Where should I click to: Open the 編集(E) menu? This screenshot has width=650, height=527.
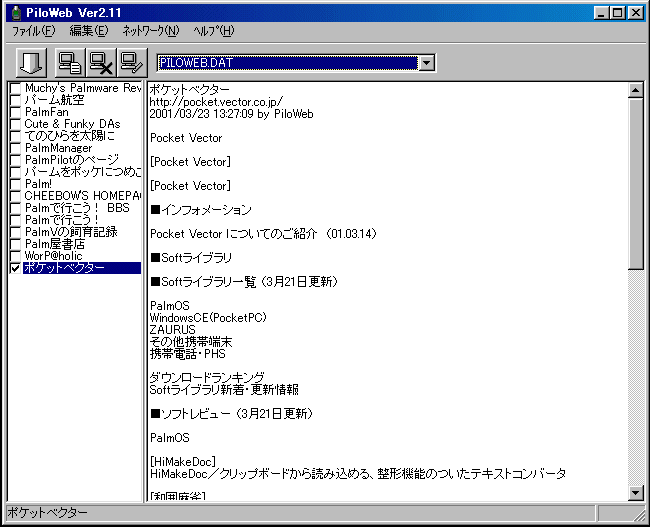click(x=88, y=31)
